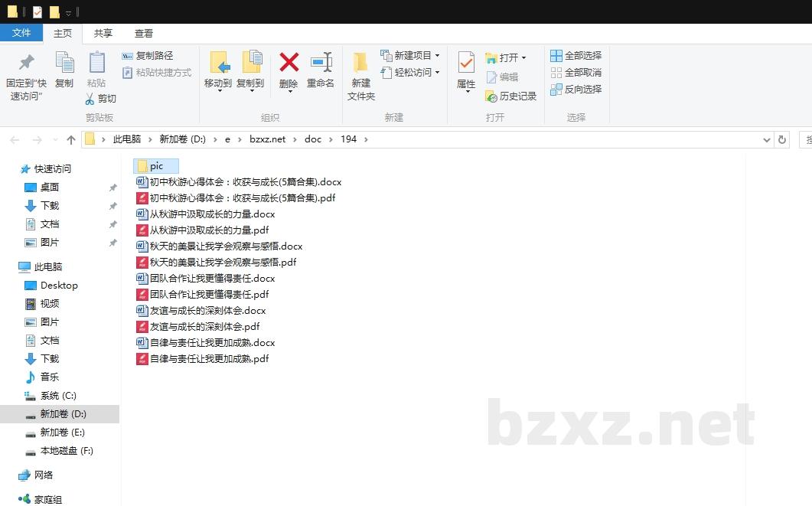Image resolution: width=812 pixels, height=506 pixels.
Task: Click the bzxz.net breadcrumb in address bar
Action: pyautogui.click(x=267, y=139)
